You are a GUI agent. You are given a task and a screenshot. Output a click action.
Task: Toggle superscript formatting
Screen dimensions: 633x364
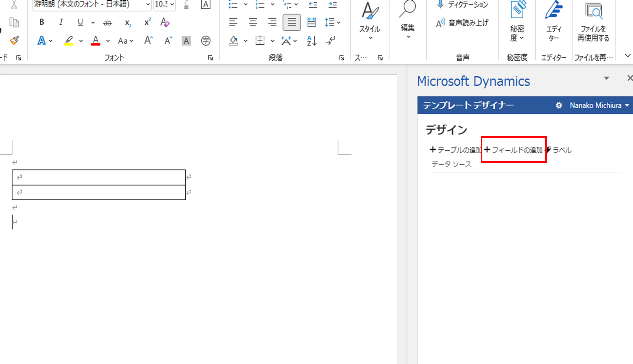(x=148, y=22)
